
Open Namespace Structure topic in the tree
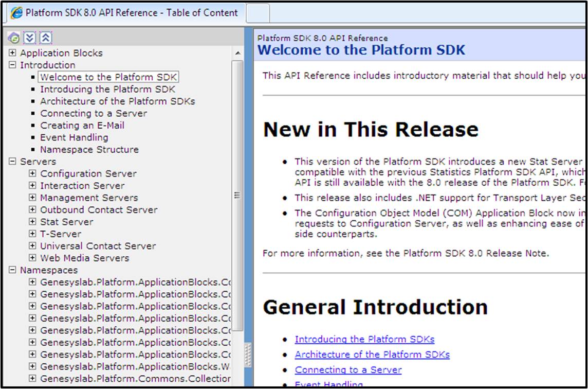[x=89, y=150]
